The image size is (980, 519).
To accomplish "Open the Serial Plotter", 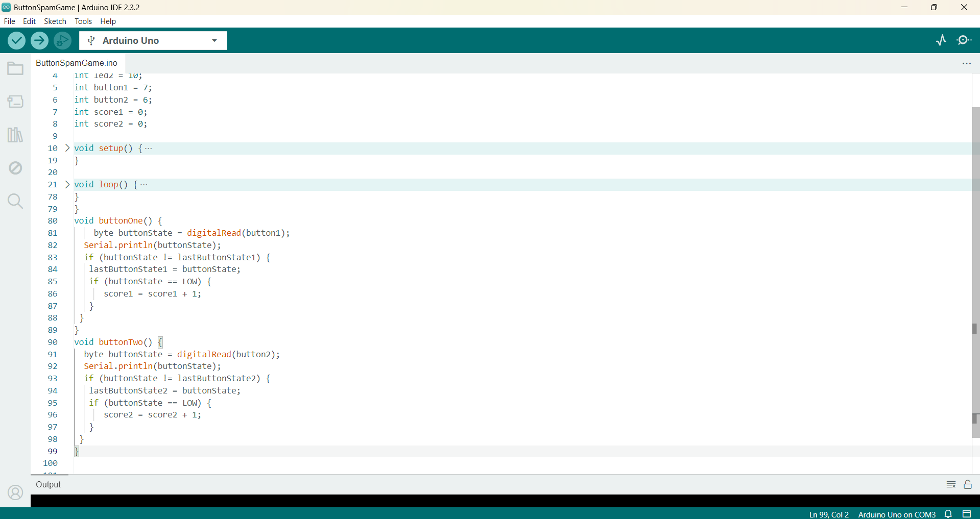I will [941, 40].
